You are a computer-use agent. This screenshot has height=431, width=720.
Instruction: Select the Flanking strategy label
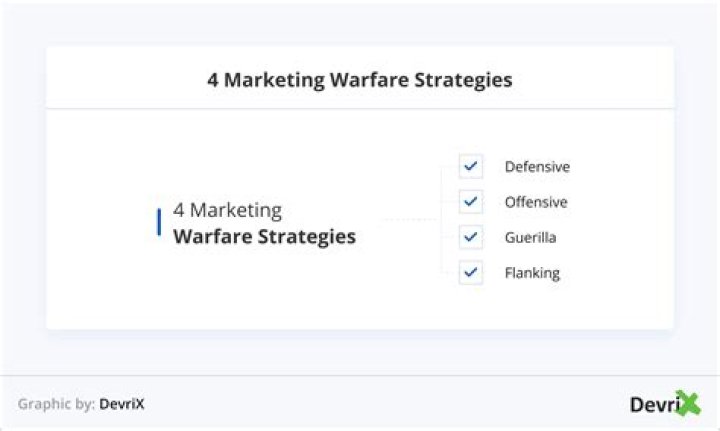click(x=532, y=273)
